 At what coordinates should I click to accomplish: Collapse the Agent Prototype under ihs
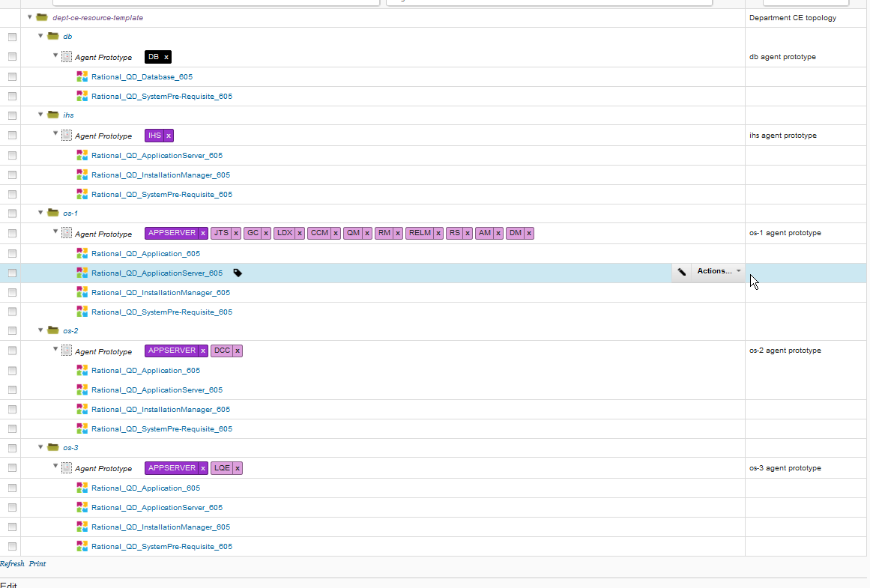click(x=55, y=134)
